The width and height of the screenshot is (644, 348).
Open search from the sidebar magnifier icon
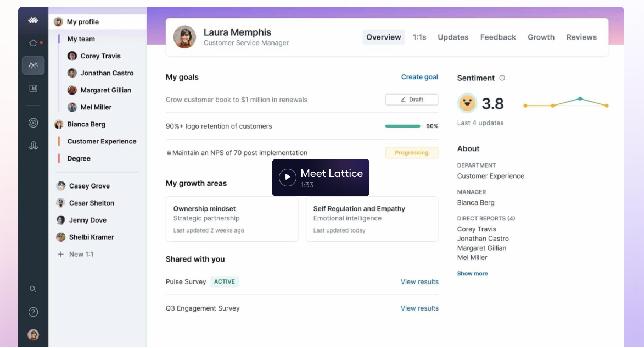tap(32, 288)
